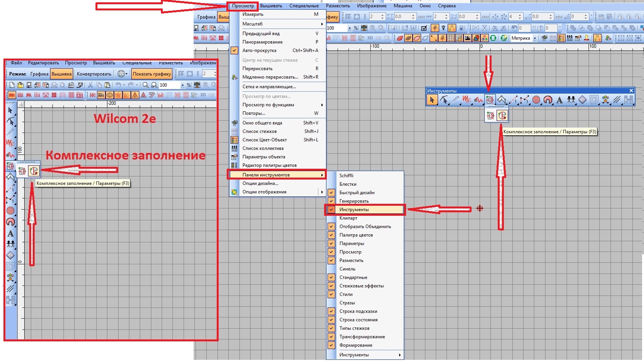Choose red circle tool in Wilcom 2e left toolbar

[10, 211]
